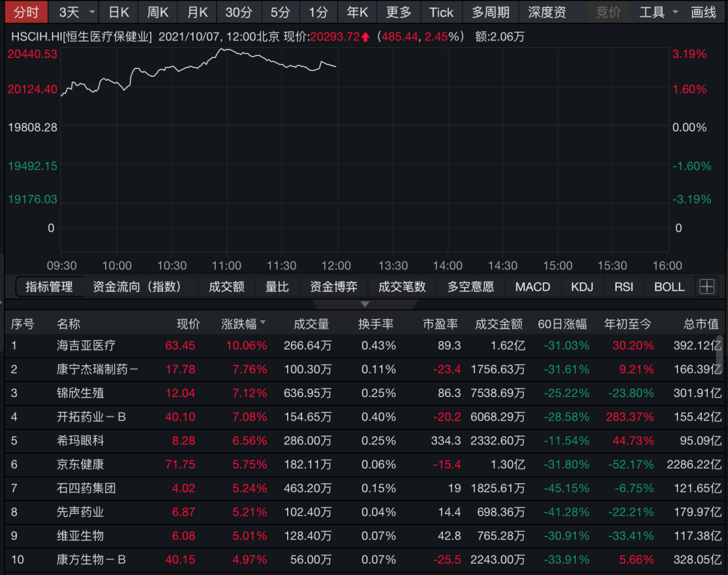
Task: Click the intraday price line chart
Action: pos(199,72)
